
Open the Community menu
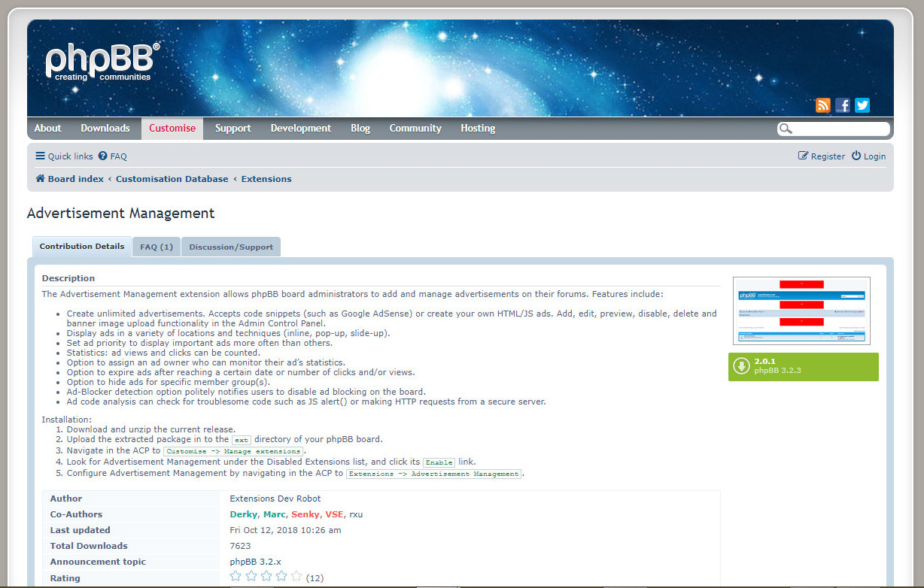415,129
